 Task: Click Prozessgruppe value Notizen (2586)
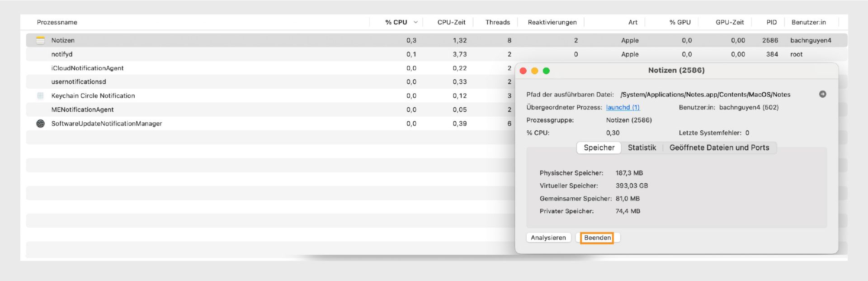629,120
